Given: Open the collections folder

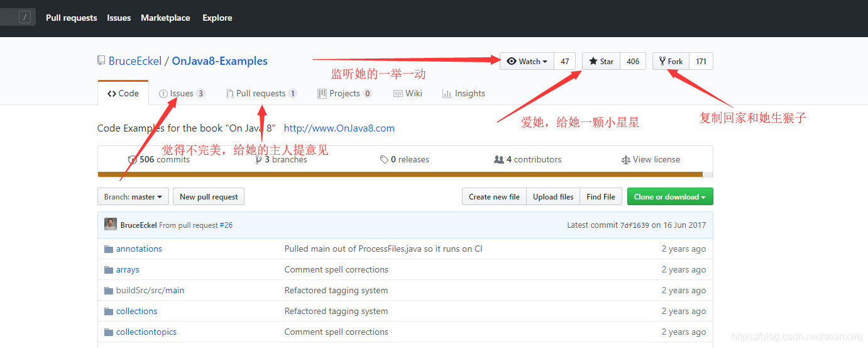Looking at the screenshot, I should pyautogui.click(x=136, y=311).
